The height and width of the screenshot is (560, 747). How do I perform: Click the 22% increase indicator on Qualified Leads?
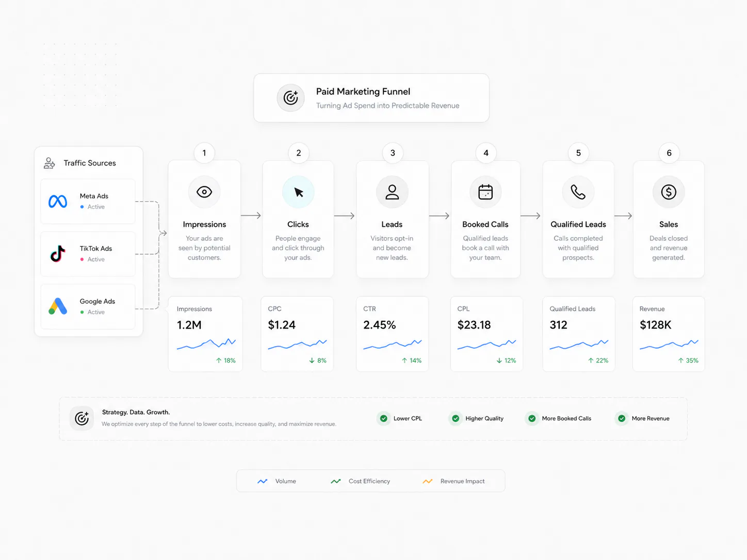[x=598, y=360]
